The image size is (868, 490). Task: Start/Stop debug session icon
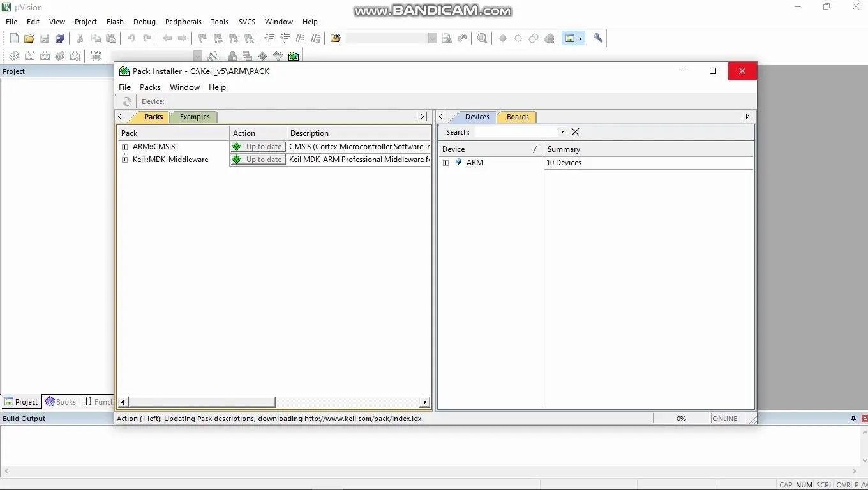[483, 38]
